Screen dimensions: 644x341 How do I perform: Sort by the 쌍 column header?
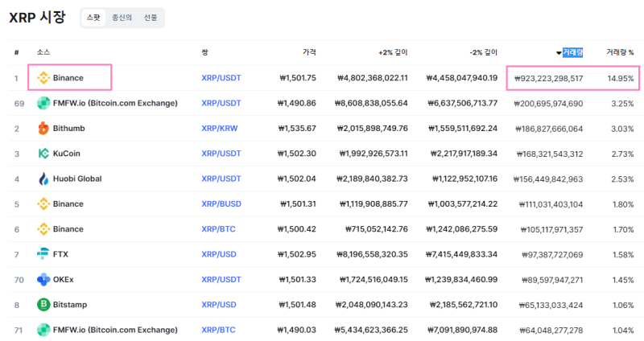[x=204, y=52]
